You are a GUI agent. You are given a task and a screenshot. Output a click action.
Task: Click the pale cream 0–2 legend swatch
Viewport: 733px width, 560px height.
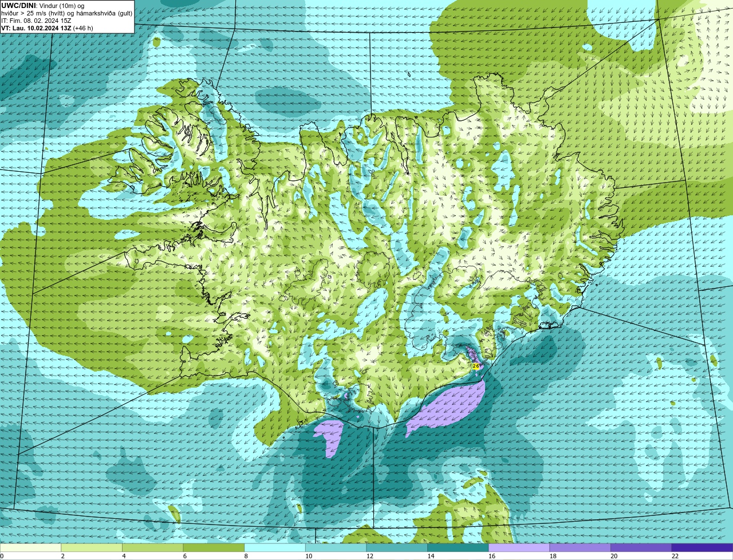pos(30,547)
